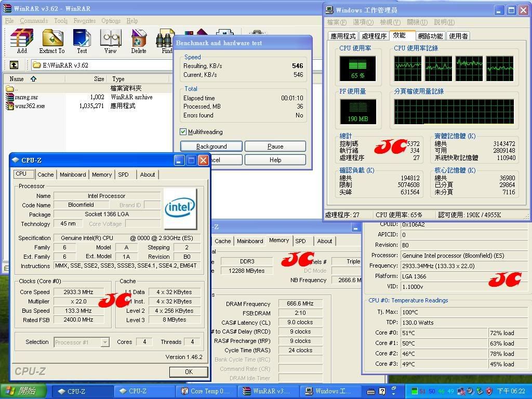The height and width of the screenshot is (399, 532).
Task: Sort by the Size column header
Action: (86, 79)
